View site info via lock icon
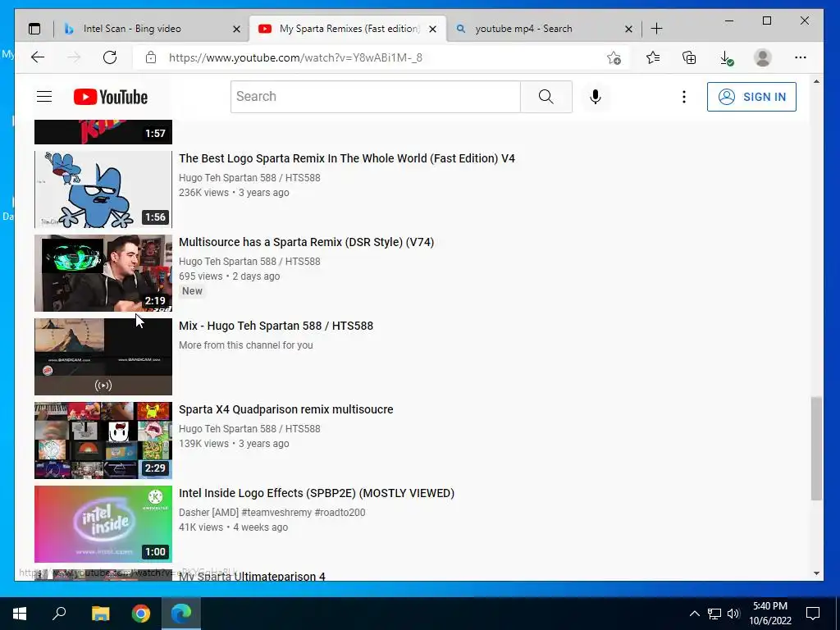The image size is (840, 630). coord(151,57)
